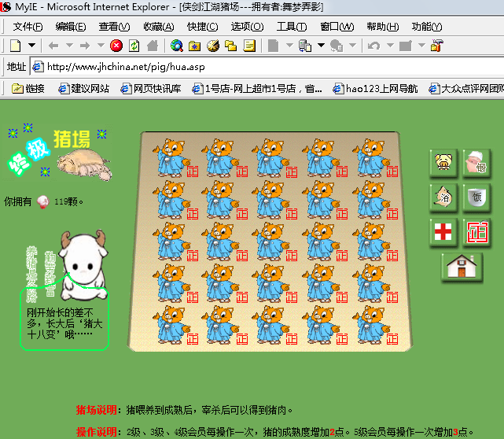Click the grayed document toolbar icon
This screenshot has width=504, height=439.
273,46
